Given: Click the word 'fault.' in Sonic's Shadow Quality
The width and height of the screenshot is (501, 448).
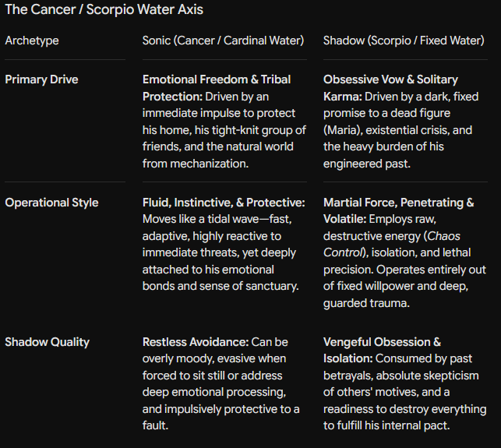Looking at the screenshot, I should 155,425.
